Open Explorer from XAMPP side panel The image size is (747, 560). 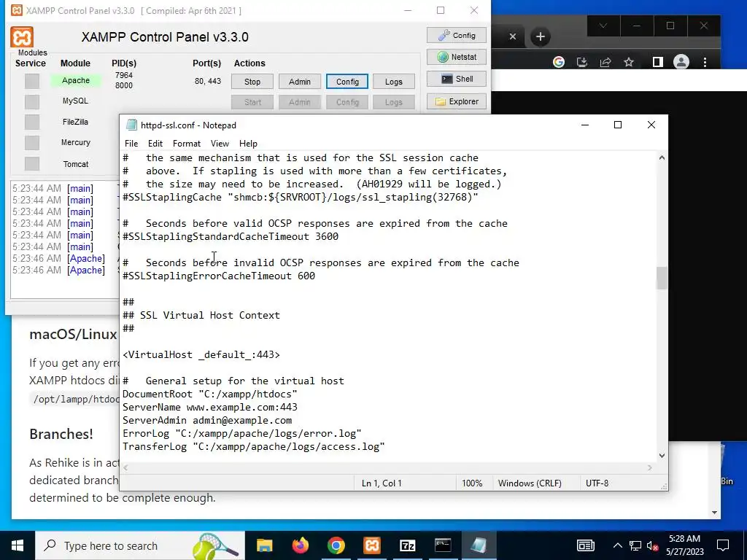(x=457, y=101)
